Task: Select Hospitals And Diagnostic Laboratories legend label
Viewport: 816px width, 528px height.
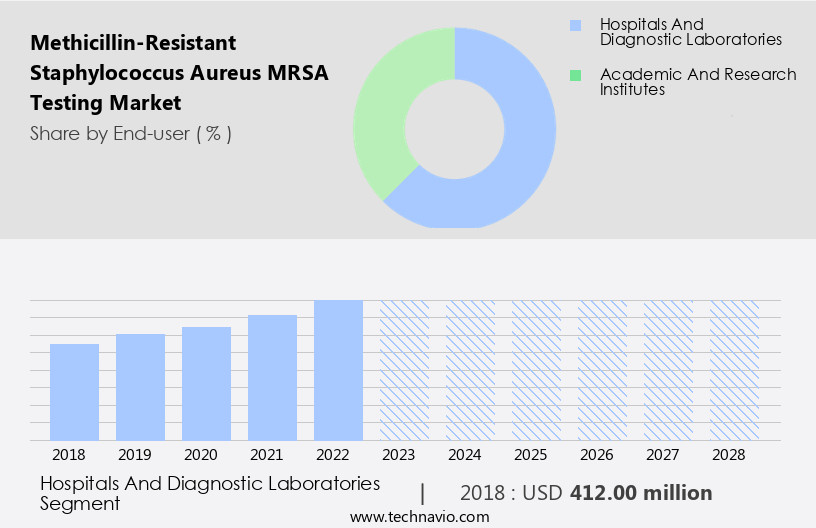Action: pos(690,32)
